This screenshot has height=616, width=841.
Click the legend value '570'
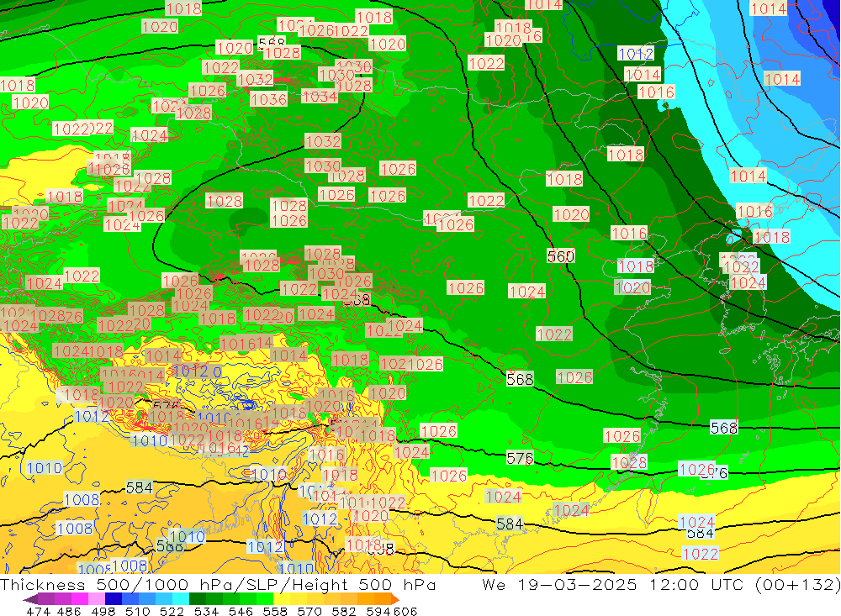click(309, 611)
